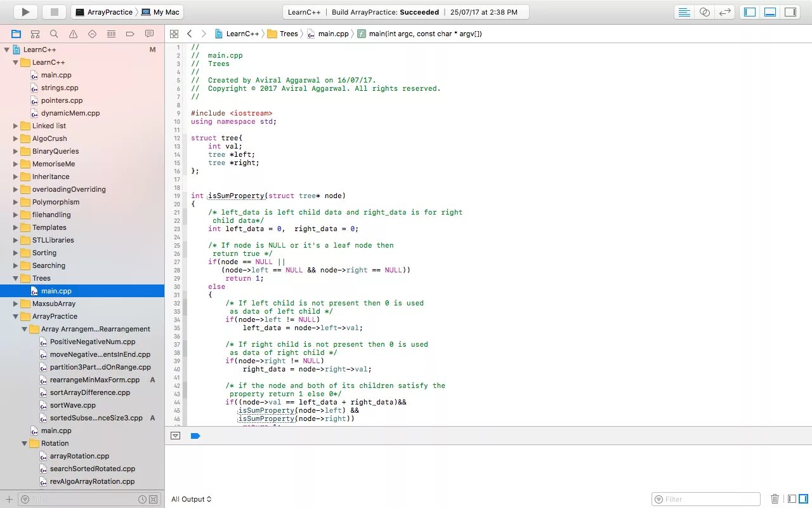Open revAlgoArrayRotation.cpp file
Screen dimensions: 812x508
92,481
